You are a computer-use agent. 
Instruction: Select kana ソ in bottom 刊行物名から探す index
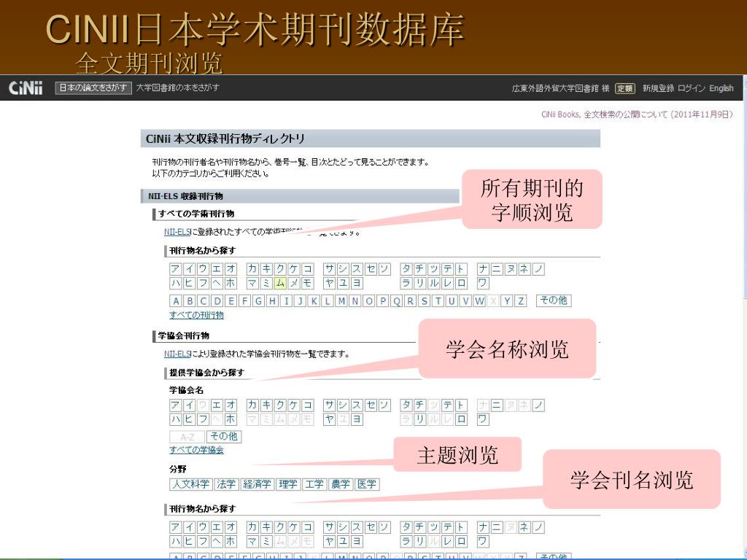(384, 528)
